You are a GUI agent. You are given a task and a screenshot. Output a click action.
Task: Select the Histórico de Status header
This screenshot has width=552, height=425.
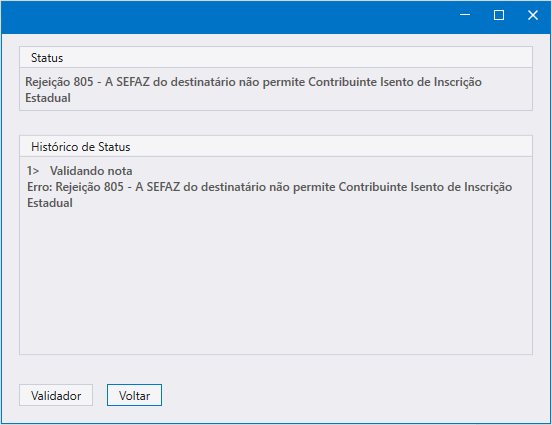click(276, 146)
